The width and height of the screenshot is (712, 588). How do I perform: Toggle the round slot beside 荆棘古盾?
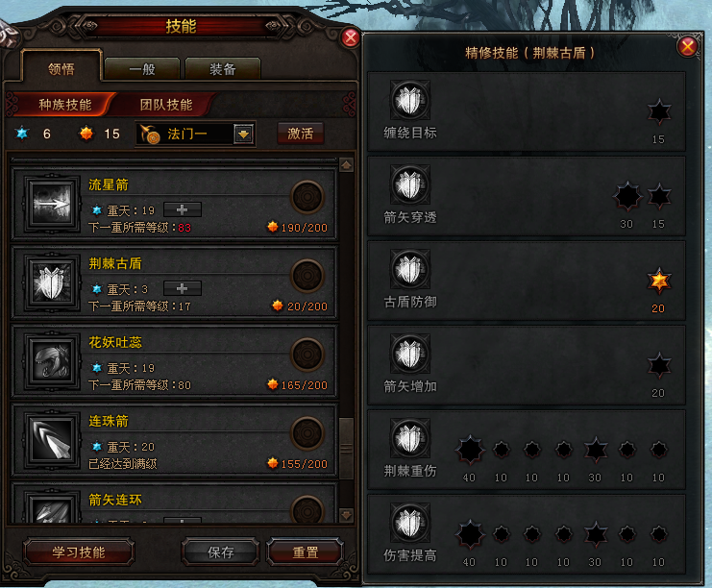(x=307, y=276)
